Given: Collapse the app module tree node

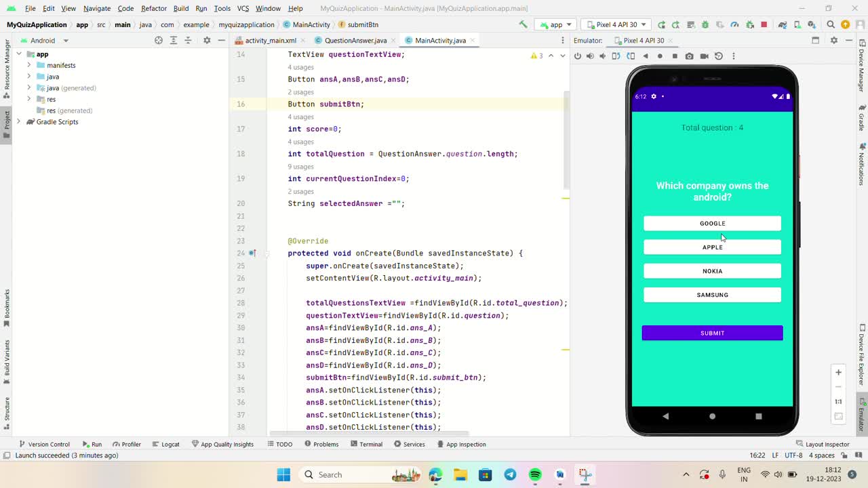Looking at the screenshot, I should pyautogui.click(x=19, y=54).
